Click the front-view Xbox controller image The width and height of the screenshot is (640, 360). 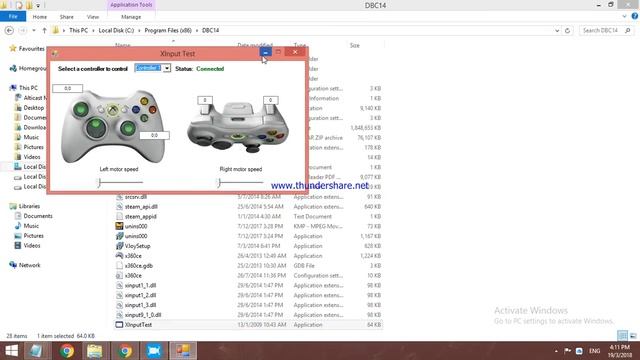click(x=113, y=127)
